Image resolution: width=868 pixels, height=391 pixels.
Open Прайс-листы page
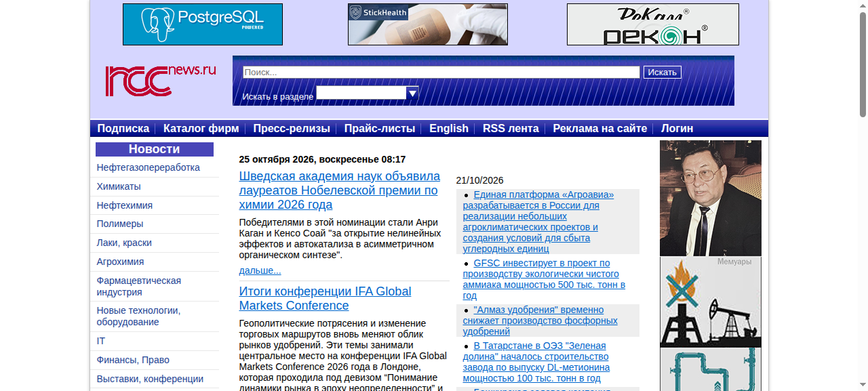[380, 129]
